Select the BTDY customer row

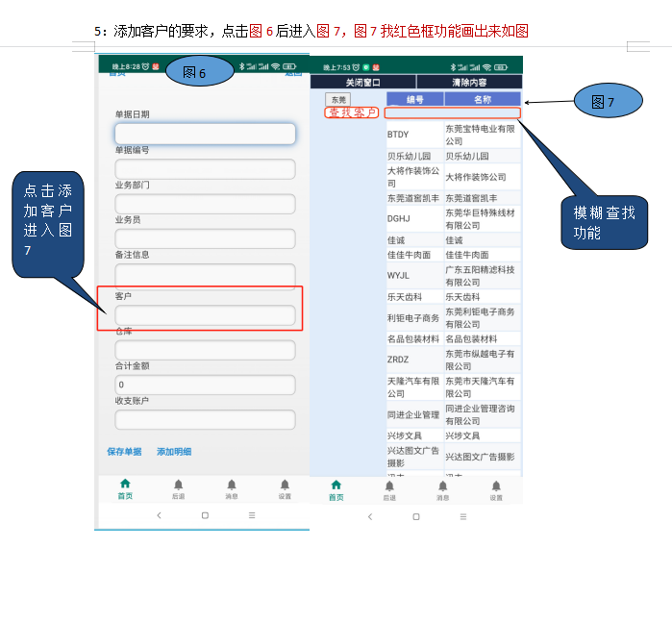click(413, 135)
